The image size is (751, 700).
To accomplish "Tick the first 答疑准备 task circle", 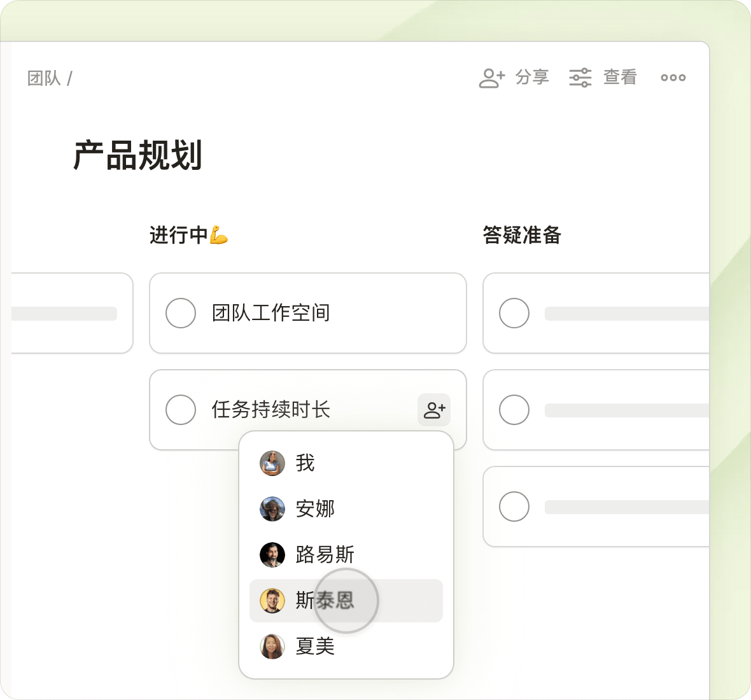I will [x=514, y=313].
